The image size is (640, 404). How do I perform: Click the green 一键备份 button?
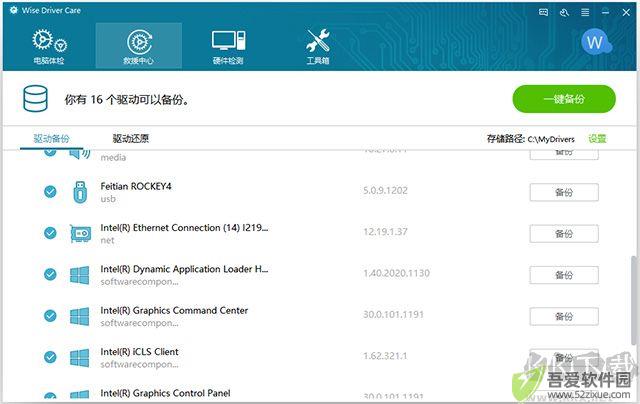(x=564, y=99)
